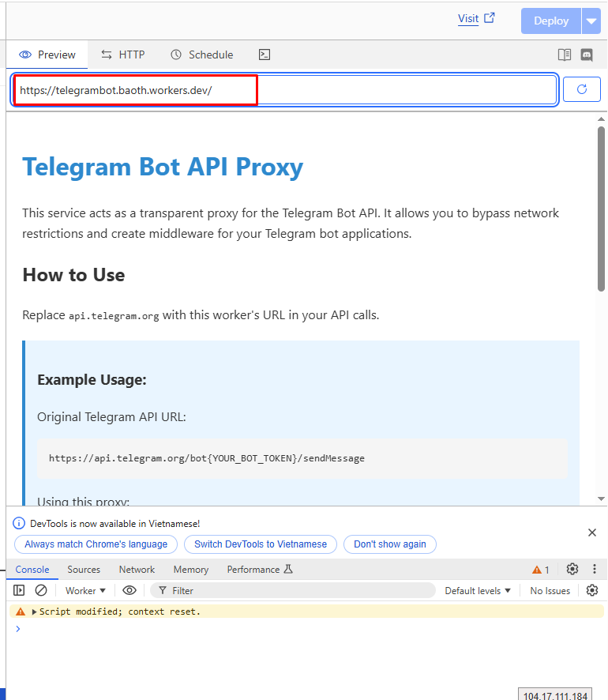Image resolution: width=608 pixels, height=700 pixels.
Task: Select the Sources tab in DevTools
Action: click(x=84, y=569)
